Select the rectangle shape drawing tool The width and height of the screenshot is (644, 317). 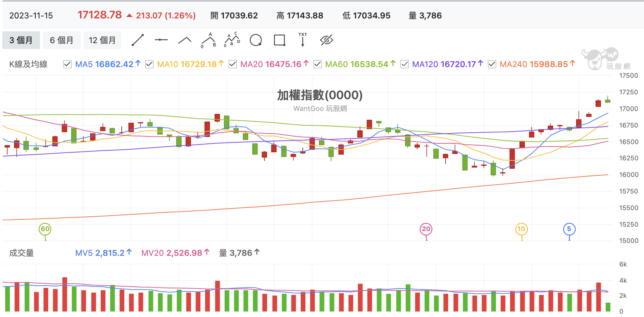[280, 40]
